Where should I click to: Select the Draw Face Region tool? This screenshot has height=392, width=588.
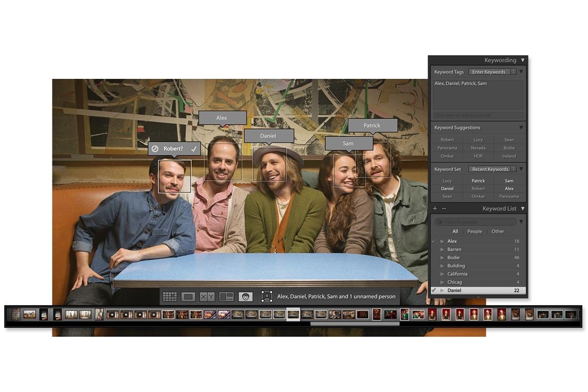click(267, 296)
